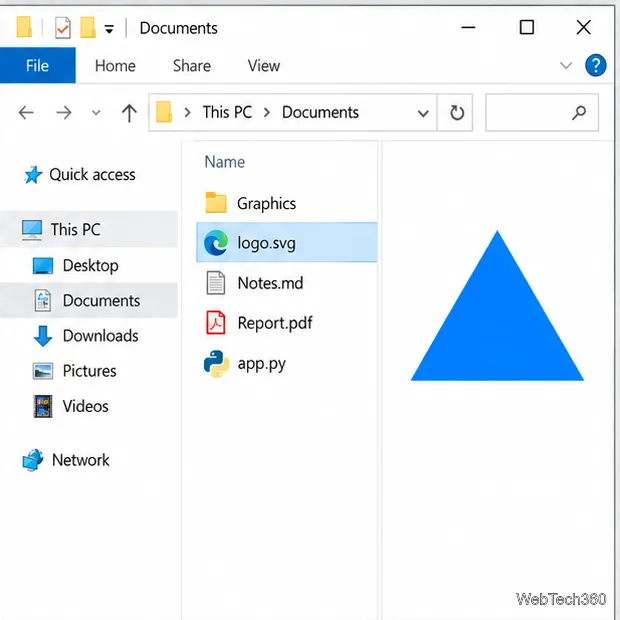This screenshot has height=620, width=620.
Task: Click the Python icon of app.py
Action: click(216, 364)
